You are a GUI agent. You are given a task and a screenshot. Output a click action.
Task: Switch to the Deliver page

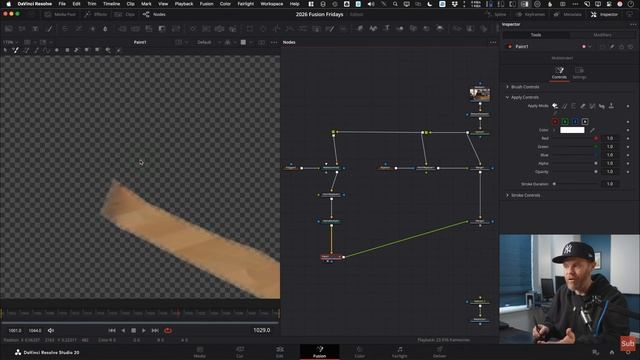tap(440, 352)
